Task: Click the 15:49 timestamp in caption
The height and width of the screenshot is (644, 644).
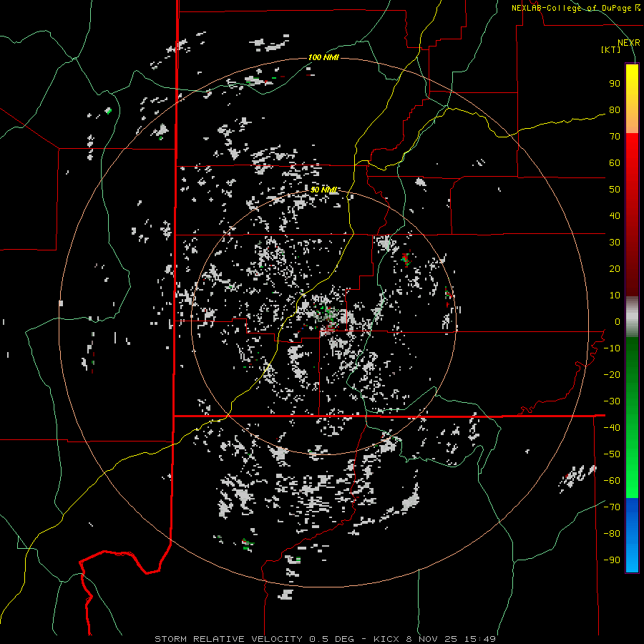Action: [481, 639]
